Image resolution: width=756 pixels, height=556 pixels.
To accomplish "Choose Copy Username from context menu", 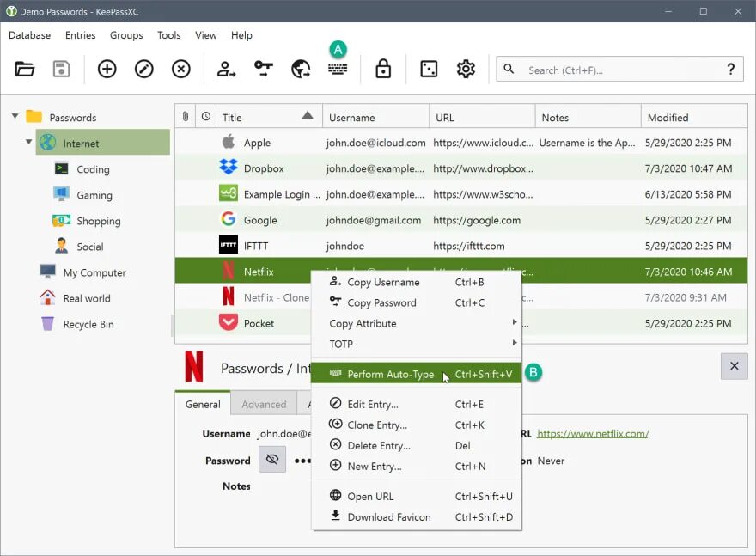I will [416, 282].
